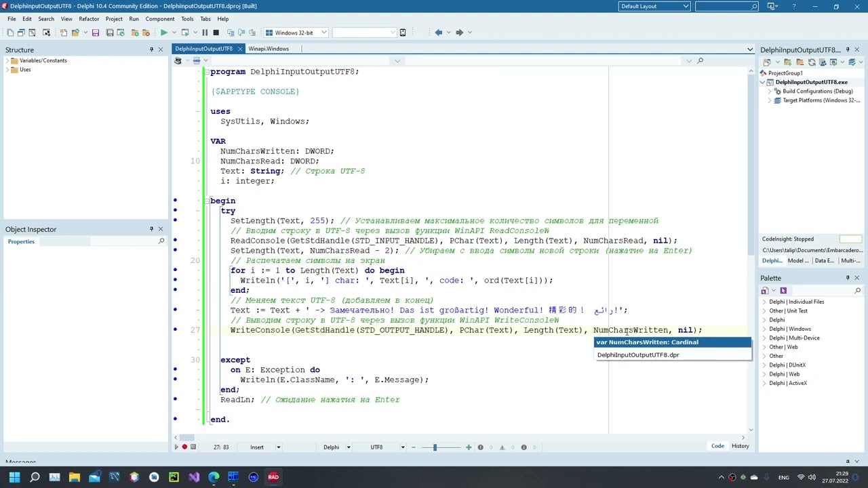The height and width of the screenshot is (488, 868).
Task: Switch to the Winapi.Windows editor tab
Action: click(269, 49)
